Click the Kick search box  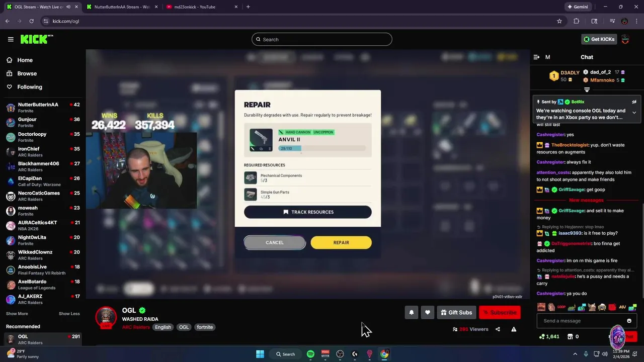322,39
